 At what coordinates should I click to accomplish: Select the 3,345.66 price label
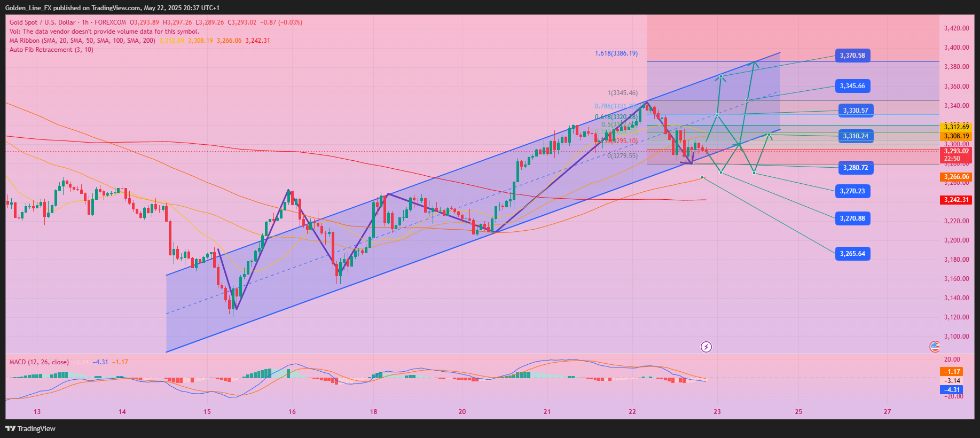tap(852, 86)
